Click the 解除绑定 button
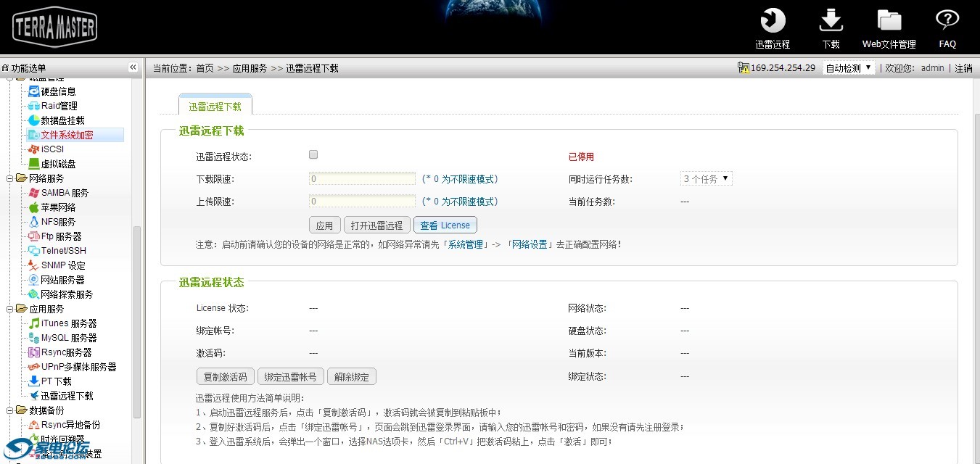Screen dimensions: 980x464 pyautogui.click(x=352, y=377)
